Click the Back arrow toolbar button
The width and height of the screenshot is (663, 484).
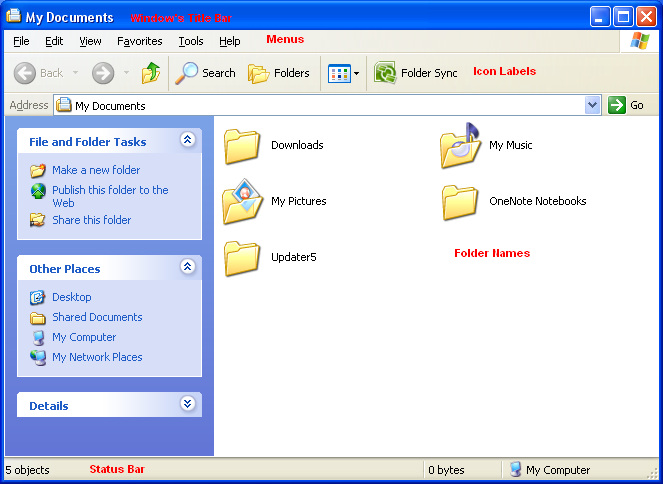coord(25,73)
